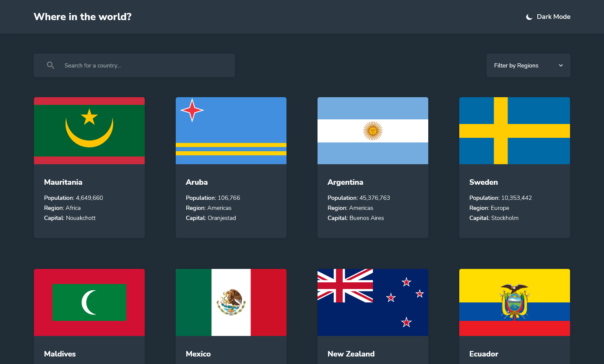Open the Mauritania country name link
The height and width of the screenshot is (364, 604).
[x=63, y=182]
